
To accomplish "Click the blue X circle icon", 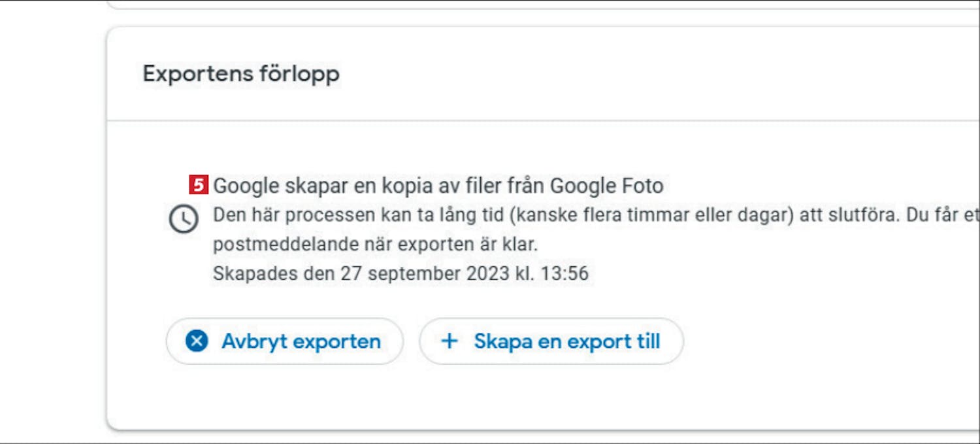I will pyautogui.click(x=197, y=341).
